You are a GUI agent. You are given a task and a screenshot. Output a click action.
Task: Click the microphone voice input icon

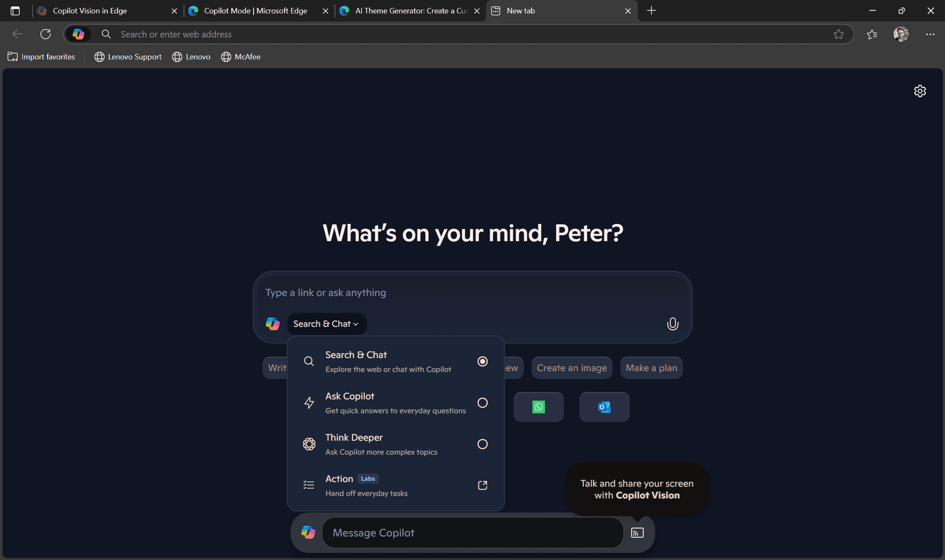point(672,324)
